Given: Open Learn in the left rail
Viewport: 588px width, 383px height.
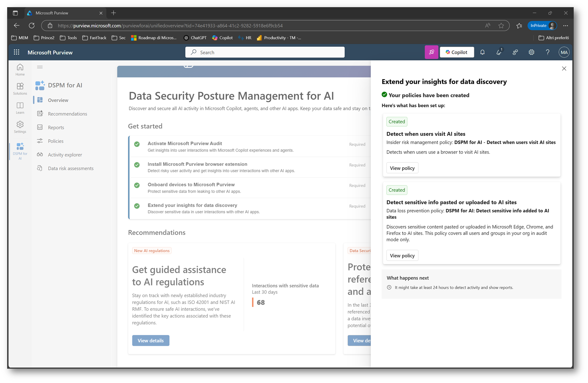Looking at the screenshot, I should (20, 108).
